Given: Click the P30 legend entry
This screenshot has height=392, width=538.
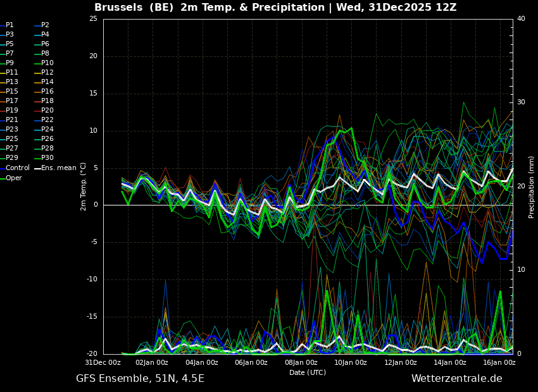Looking at the screenshot, I should (44, 157).
